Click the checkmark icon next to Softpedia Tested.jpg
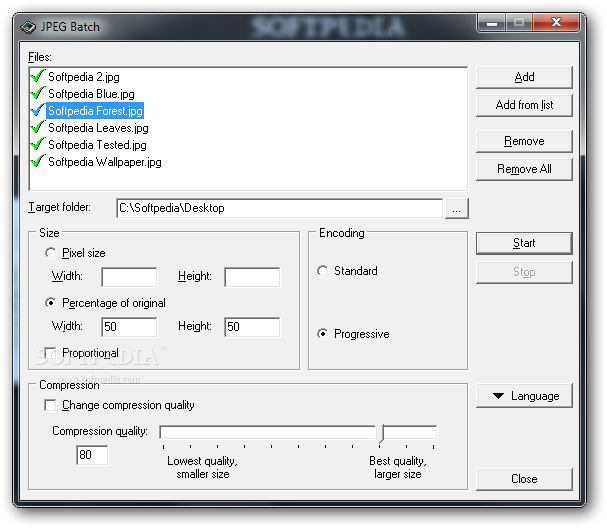607x528 pixels. click(x=38, y=144)
